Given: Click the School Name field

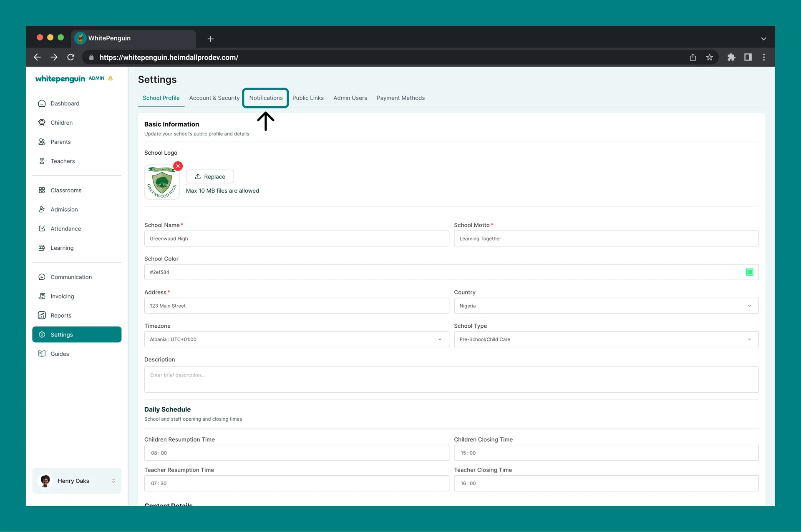Looking at the screenshot, I should (297, 238).
